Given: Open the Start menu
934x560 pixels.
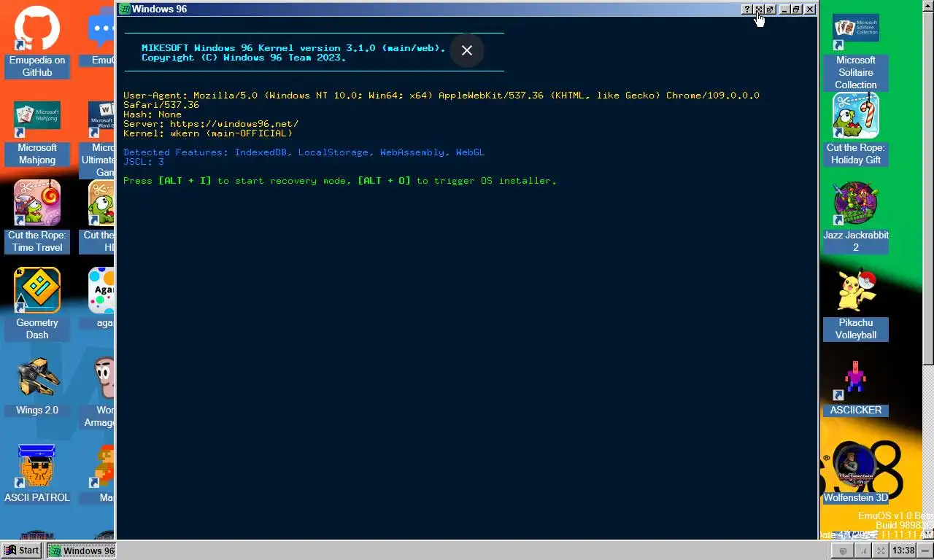Looking at the screenshot, I should pyautogui.click(x=21, y=551).
